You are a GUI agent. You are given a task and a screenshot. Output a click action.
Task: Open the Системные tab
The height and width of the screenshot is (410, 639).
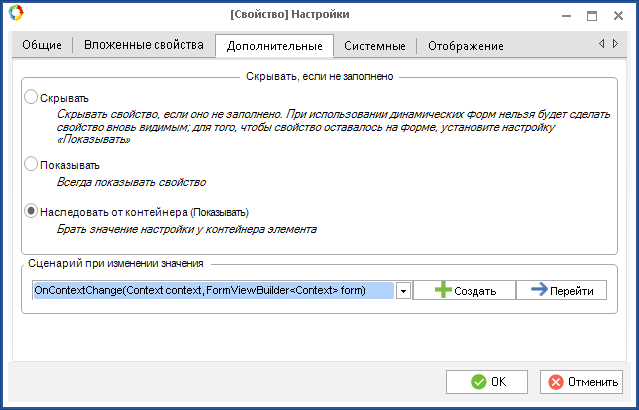coord(375,46)
